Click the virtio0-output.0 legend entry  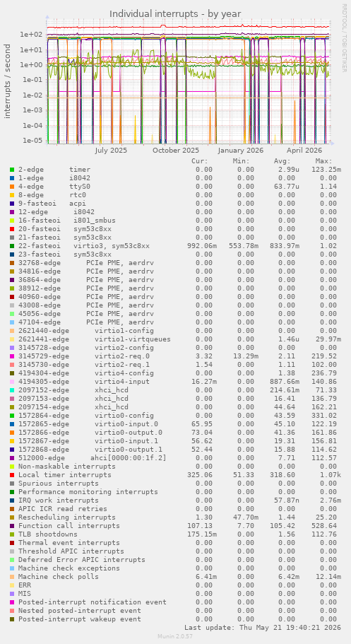point(129,433)
